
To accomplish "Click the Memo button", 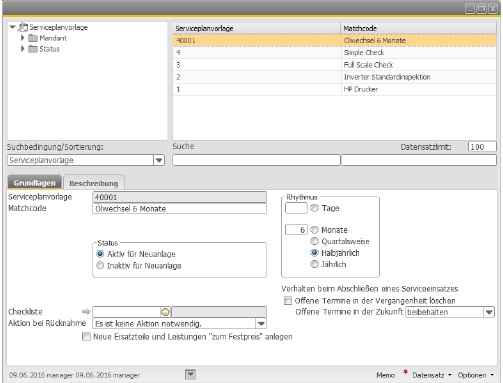I will 386,375.
